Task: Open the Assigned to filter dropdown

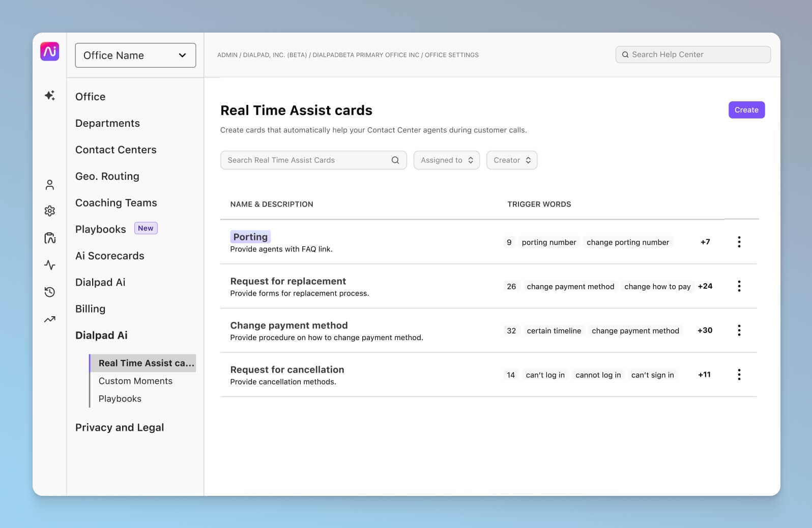Action: 446,160
